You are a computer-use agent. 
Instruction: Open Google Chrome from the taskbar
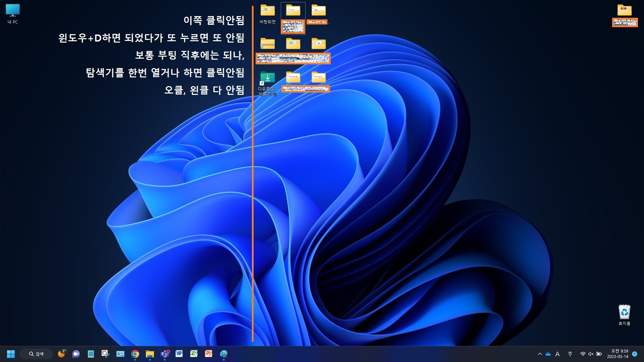[135, 354]
